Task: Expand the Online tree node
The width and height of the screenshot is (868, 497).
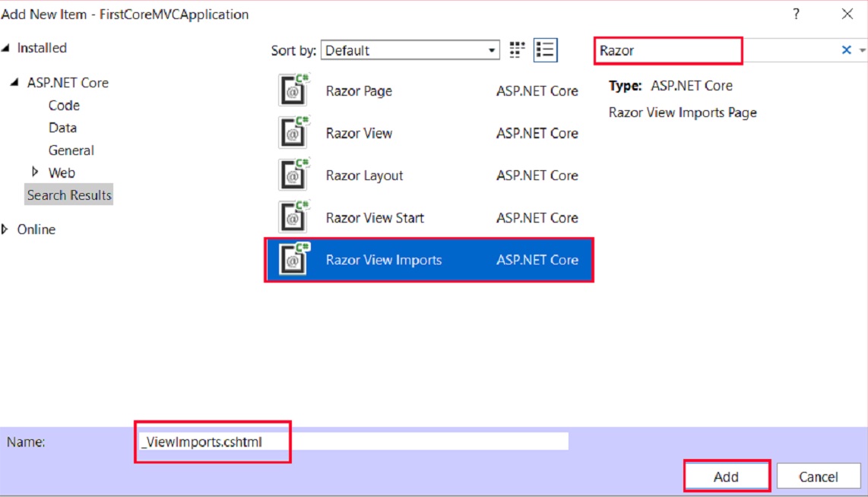Action: (x=5, y=230)
